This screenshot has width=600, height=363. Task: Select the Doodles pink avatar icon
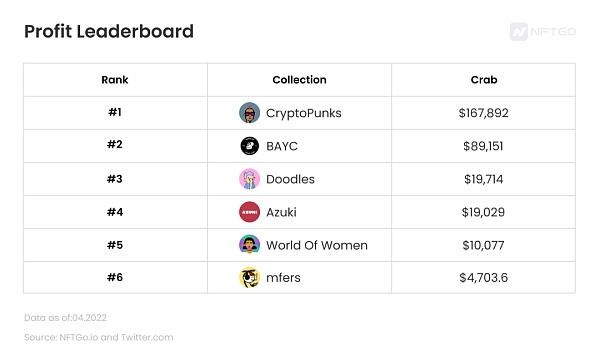(249, 179)
